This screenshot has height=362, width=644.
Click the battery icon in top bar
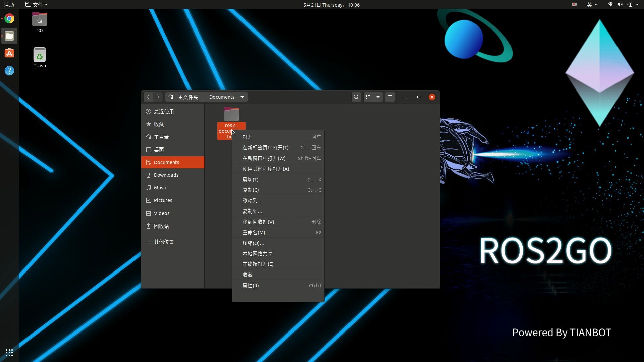[630, 5]
